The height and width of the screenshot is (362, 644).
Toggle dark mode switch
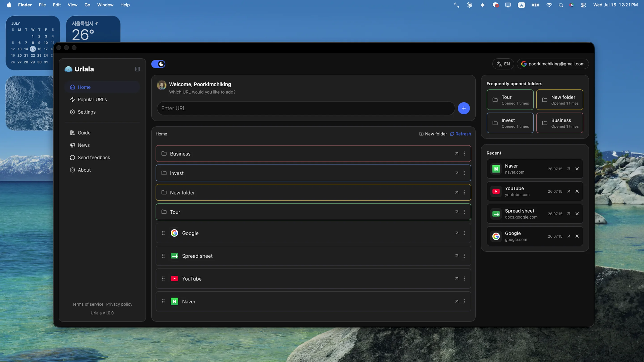coord(158,64)
